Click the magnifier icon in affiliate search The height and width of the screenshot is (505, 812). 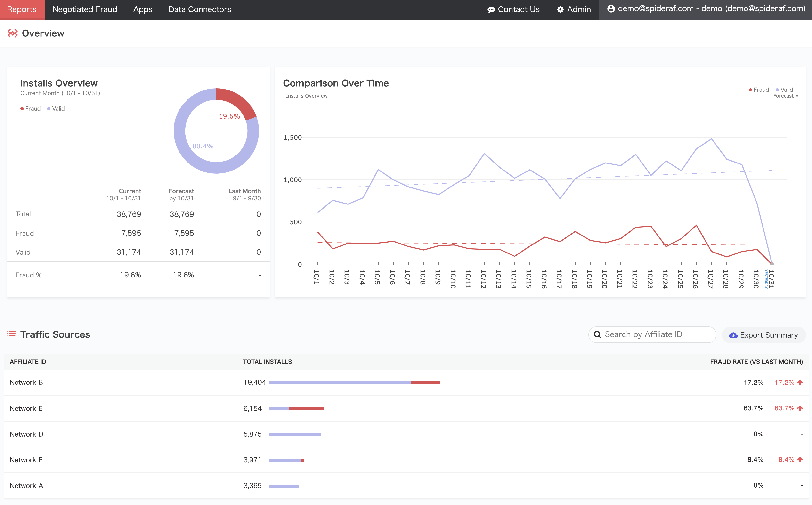[597, 335]
